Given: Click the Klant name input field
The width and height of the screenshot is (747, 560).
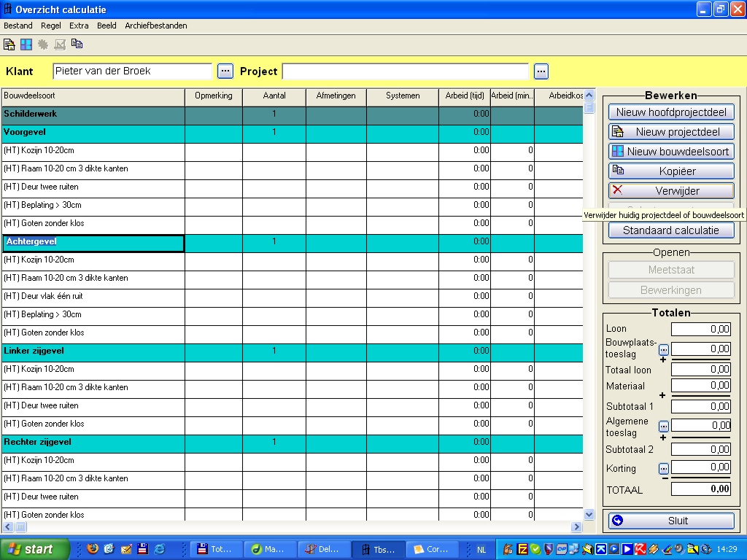Looking at the screenshot, I should click(133, 71).
